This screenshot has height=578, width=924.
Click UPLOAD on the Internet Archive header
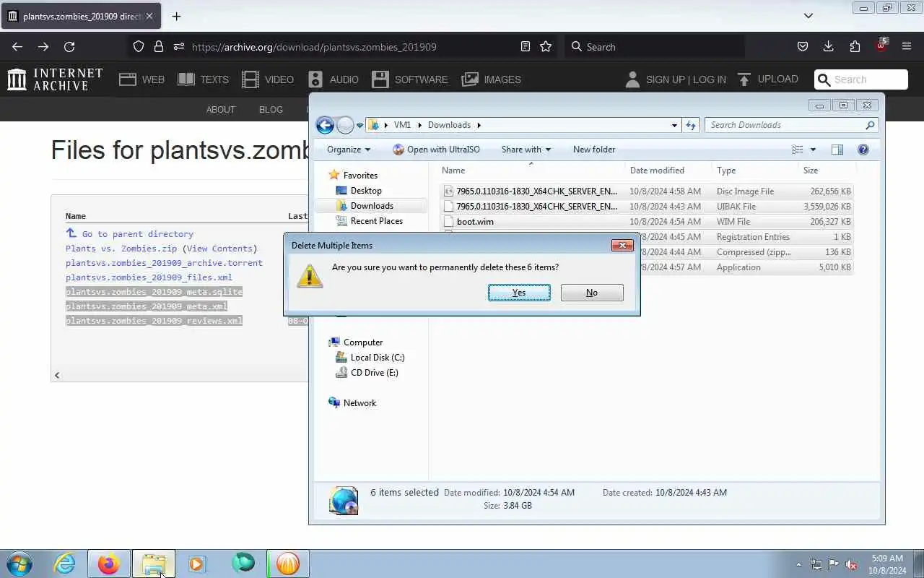(767, 79)
